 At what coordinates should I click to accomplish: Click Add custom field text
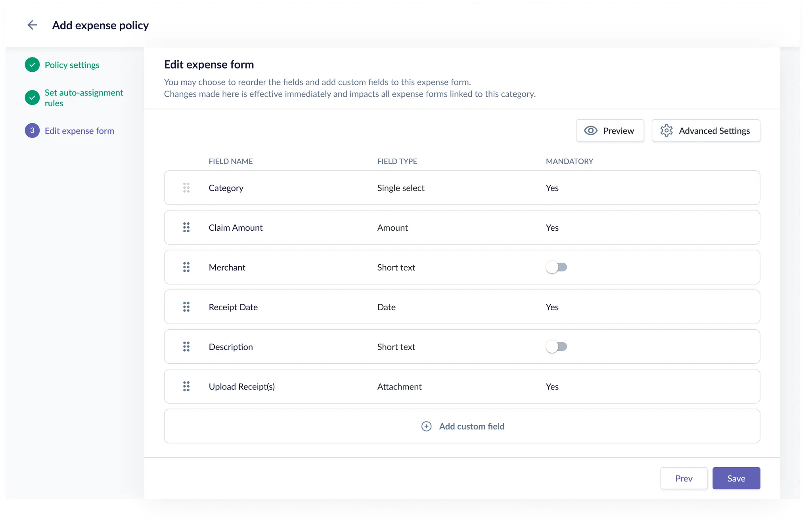coord(471,426)
